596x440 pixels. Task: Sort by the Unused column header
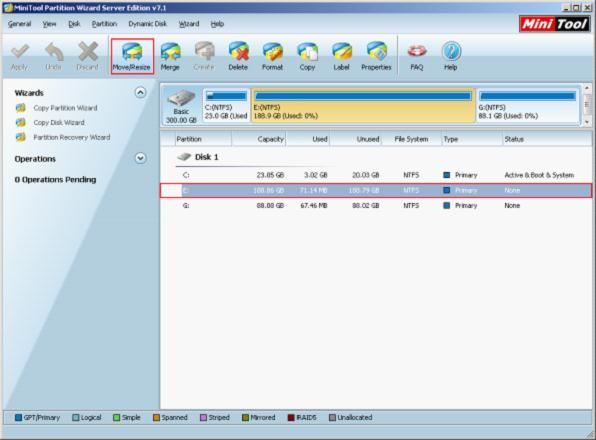(356, 139)
